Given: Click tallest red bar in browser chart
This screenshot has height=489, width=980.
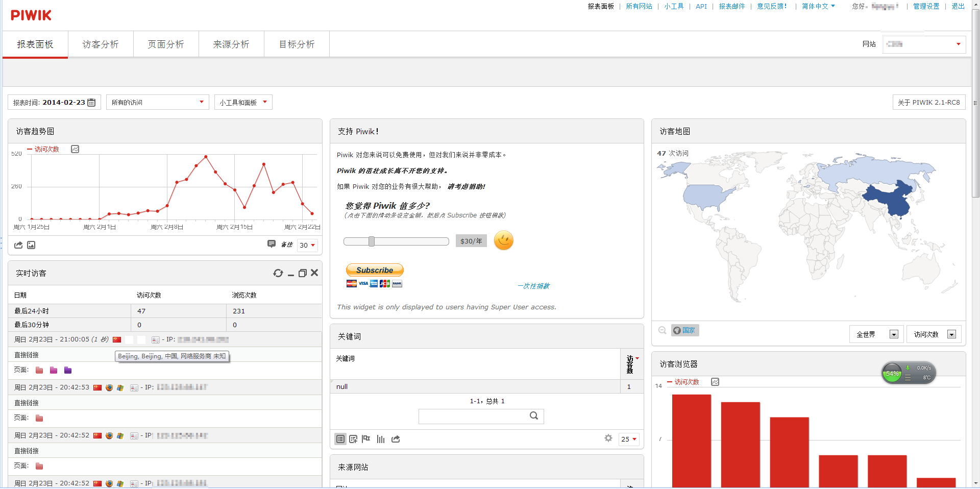Looking at the screenshot, I should click(x=691, y=441).
